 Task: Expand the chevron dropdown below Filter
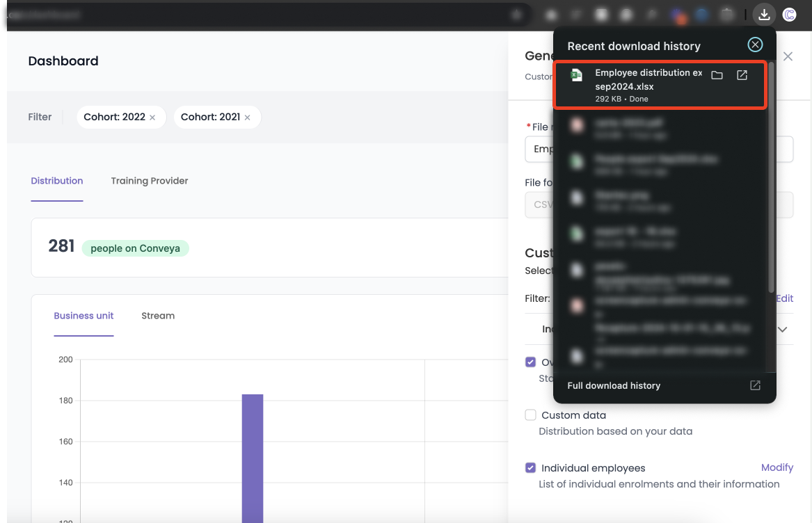click(783, 330)
